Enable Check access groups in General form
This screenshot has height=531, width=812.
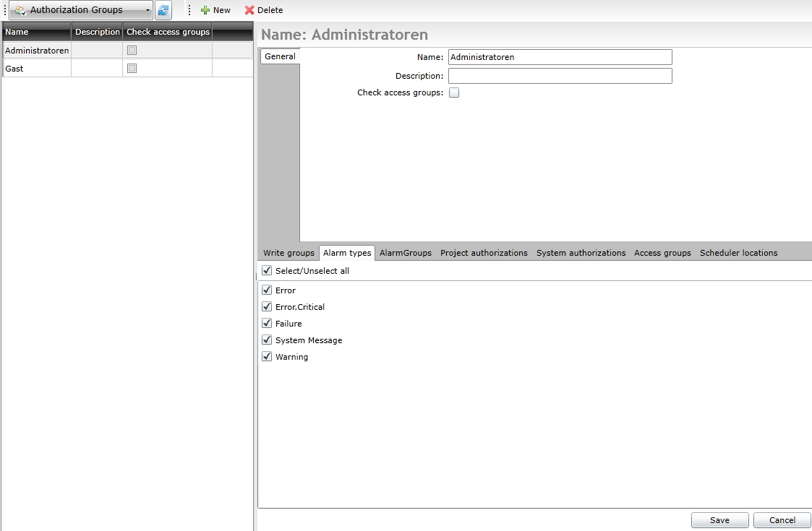(x=454, y=92)
